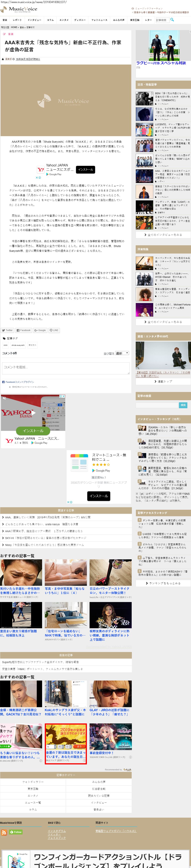The height and width of the screenshot is (868, 191).
Task: Click the pencil category icon next to 音楽
Action: click(x=4, y=34)
